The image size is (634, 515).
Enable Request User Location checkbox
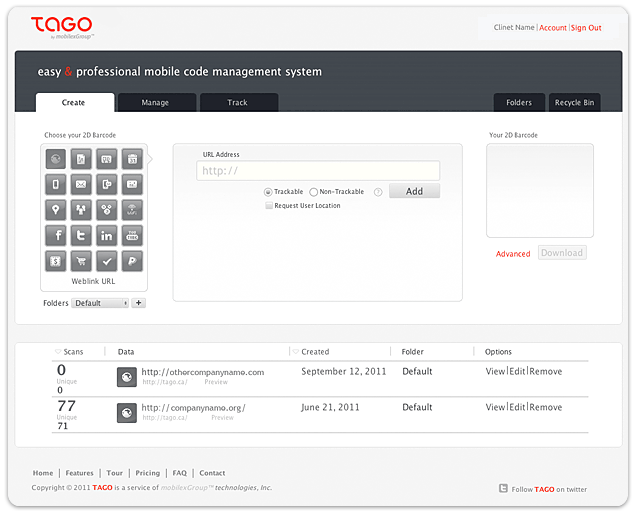tap(268, 205)
